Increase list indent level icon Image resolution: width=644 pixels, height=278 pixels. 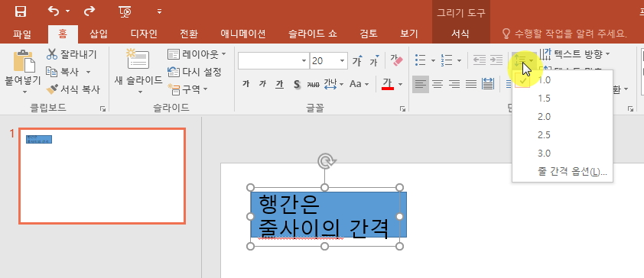(496, 60)
